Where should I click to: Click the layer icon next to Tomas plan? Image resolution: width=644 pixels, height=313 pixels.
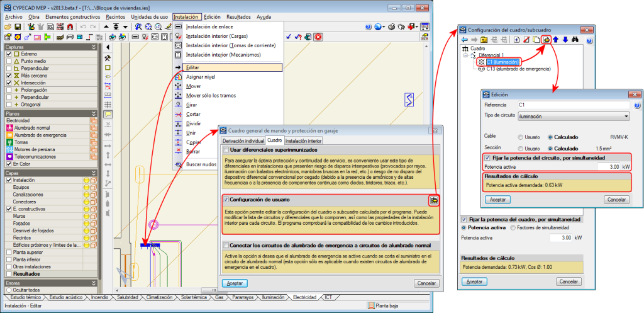(x=93, y=142)
